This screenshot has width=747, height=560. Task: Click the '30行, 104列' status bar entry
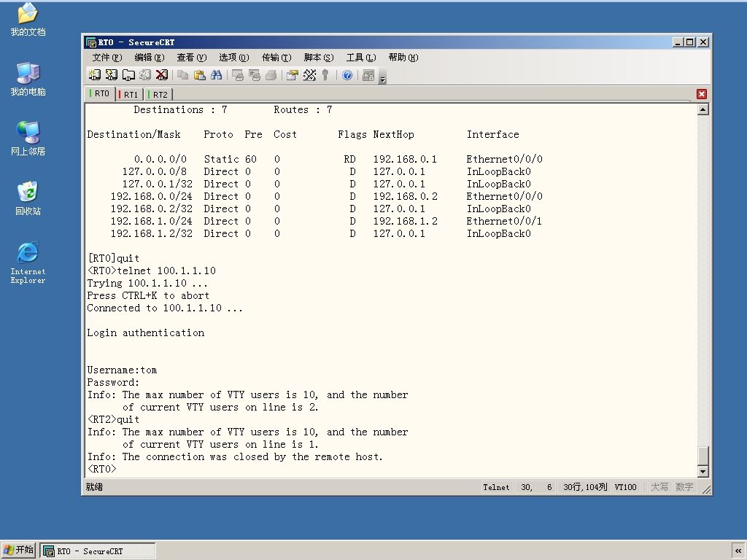coord(585,487)
